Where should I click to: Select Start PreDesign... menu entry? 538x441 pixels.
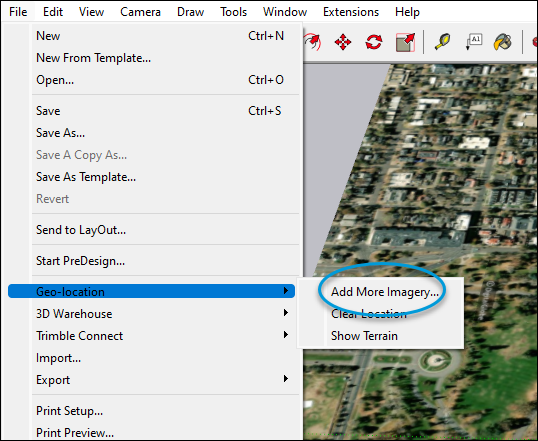tap(80, 261)
